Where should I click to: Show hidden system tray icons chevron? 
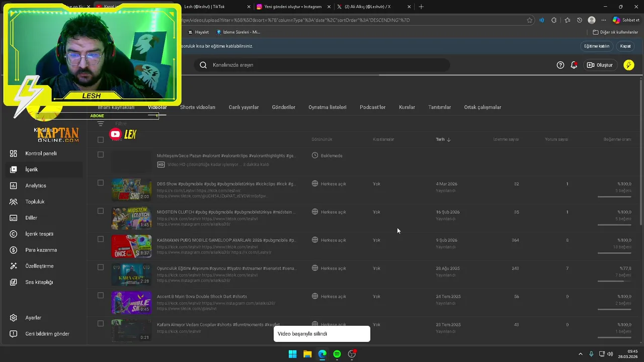pyautogui.click(x=580, y=354)
